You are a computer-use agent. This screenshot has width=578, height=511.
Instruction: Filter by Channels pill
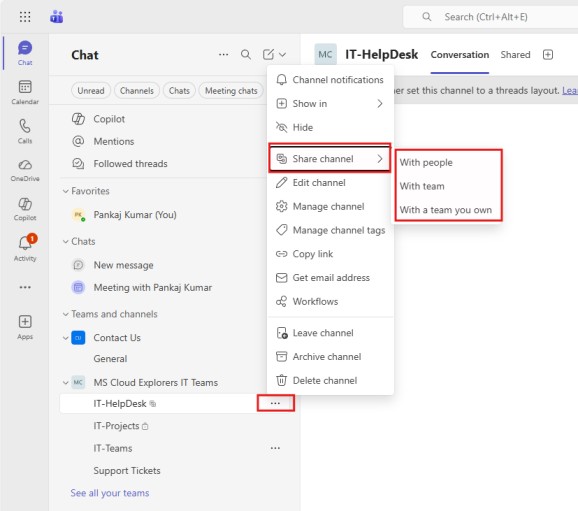pos(137,91)
